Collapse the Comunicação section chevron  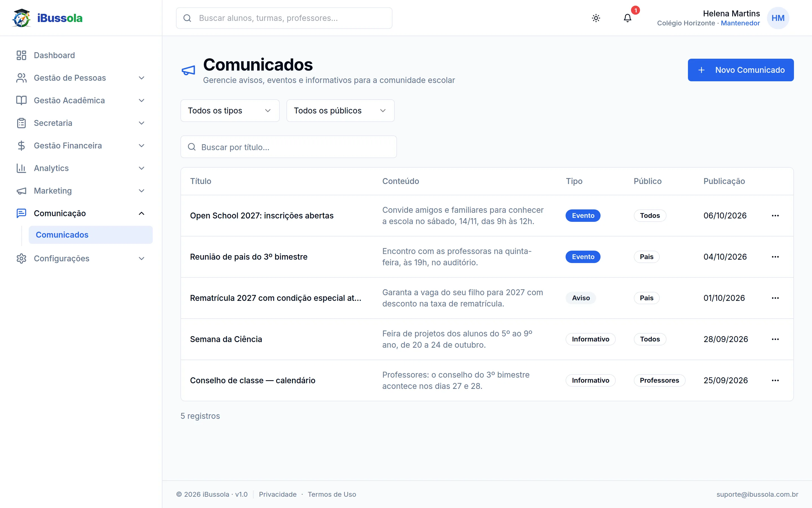pos(142,213)
